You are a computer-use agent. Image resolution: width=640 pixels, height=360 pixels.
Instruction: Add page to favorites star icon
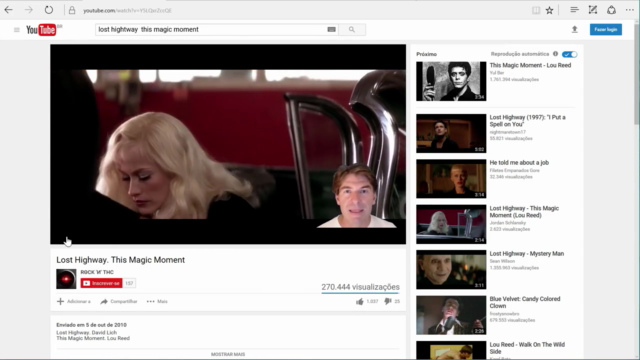(549, 11)
